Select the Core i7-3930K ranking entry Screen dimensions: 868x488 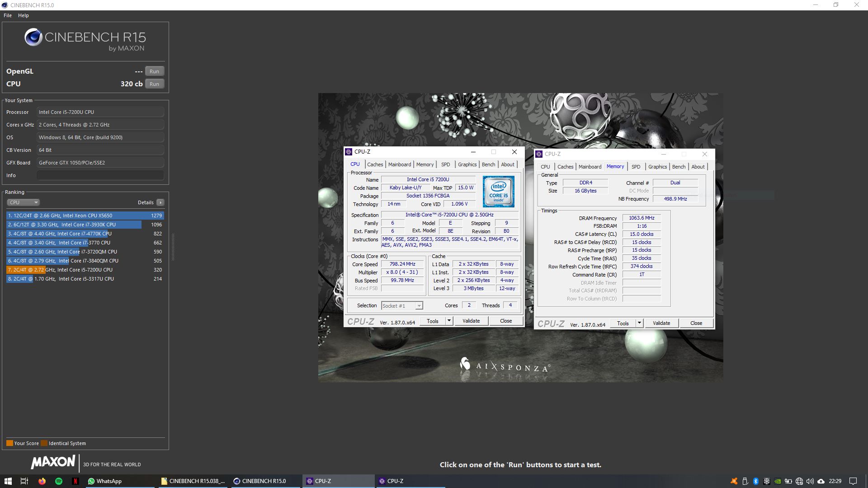(x=85, y=225)
